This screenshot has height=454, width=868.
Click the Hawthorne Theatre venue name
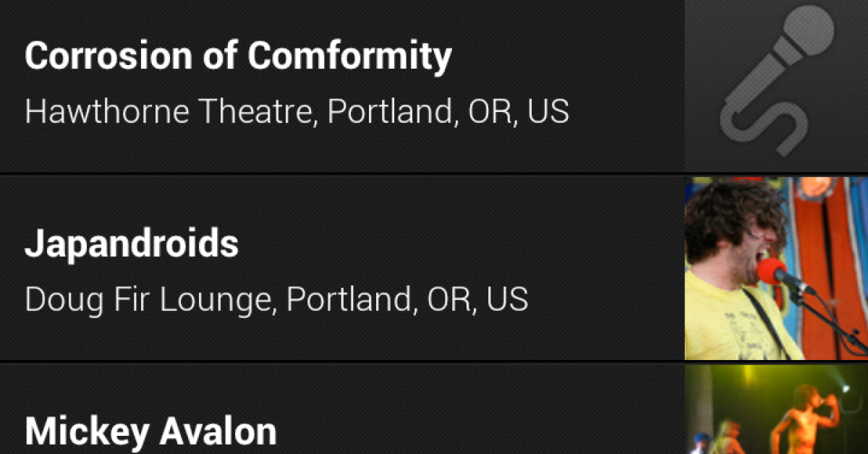tap(171, 112)
